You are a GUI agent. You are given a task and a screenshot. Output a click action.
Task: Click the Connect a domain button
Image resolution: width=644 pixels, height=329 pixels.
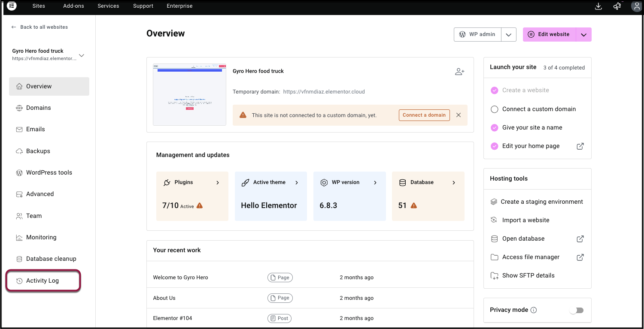click(424, 115)
